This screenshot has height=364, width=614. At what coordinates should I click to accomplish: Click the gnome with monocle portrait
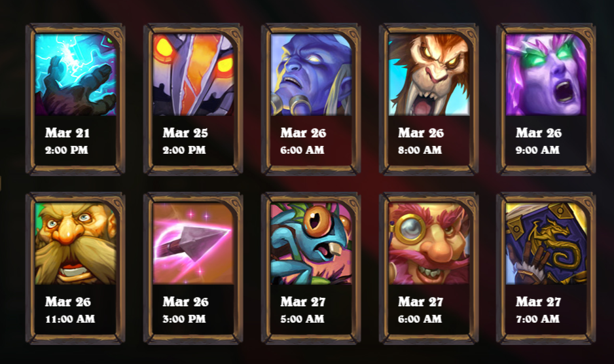tap(429, 244)
